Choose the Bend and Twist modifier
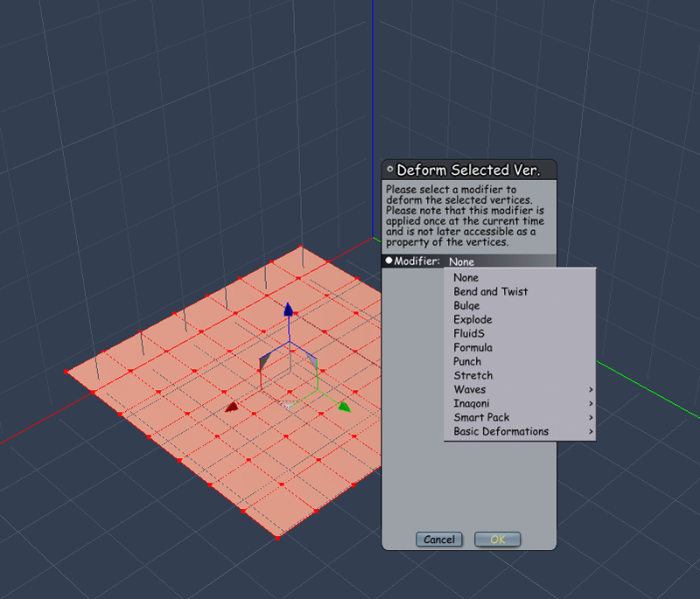Screen dimensions: 700x599 520,292
